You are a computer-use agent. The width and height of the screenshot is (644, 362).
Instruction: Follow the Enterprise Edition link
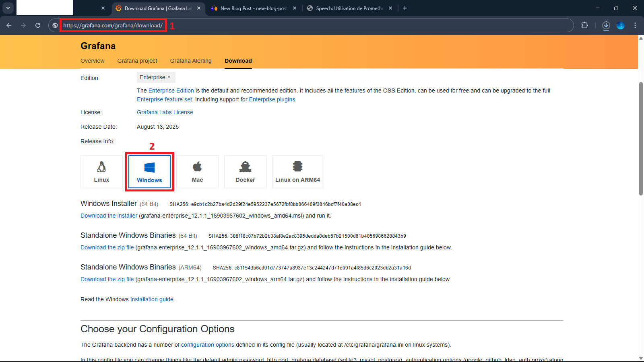(x=171, y=90)
